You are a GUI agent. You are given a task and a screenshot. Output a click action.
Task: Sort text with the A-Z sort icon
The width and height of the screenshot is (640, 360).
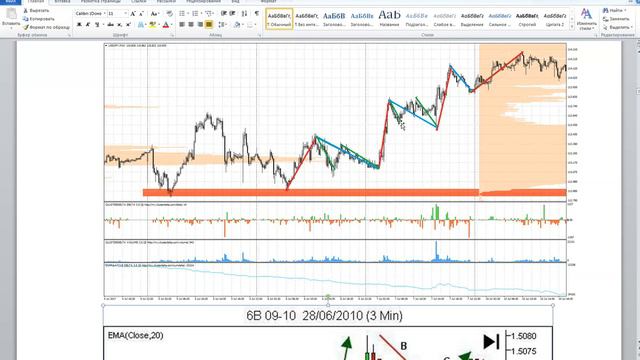[244, 13]
